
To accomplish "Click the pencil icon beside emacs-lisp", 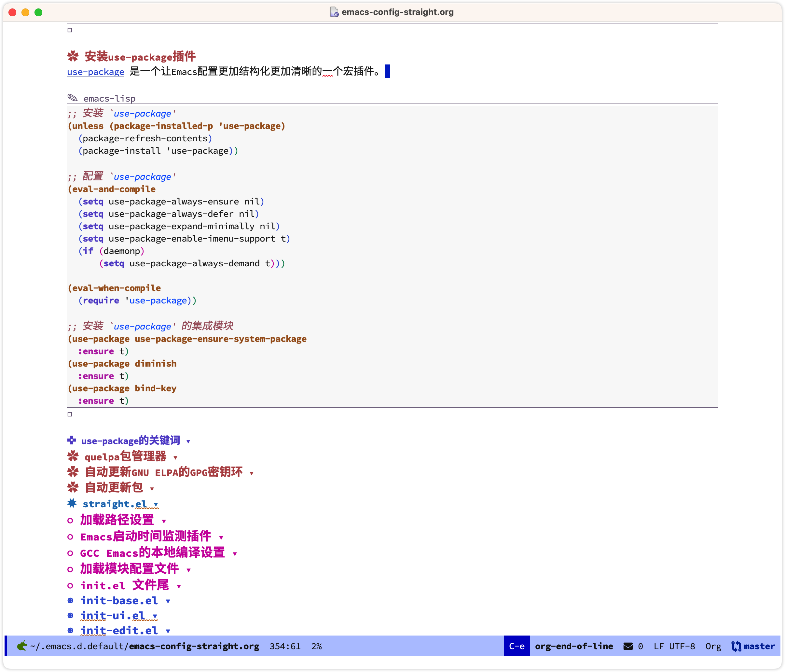I will (72, 98).
